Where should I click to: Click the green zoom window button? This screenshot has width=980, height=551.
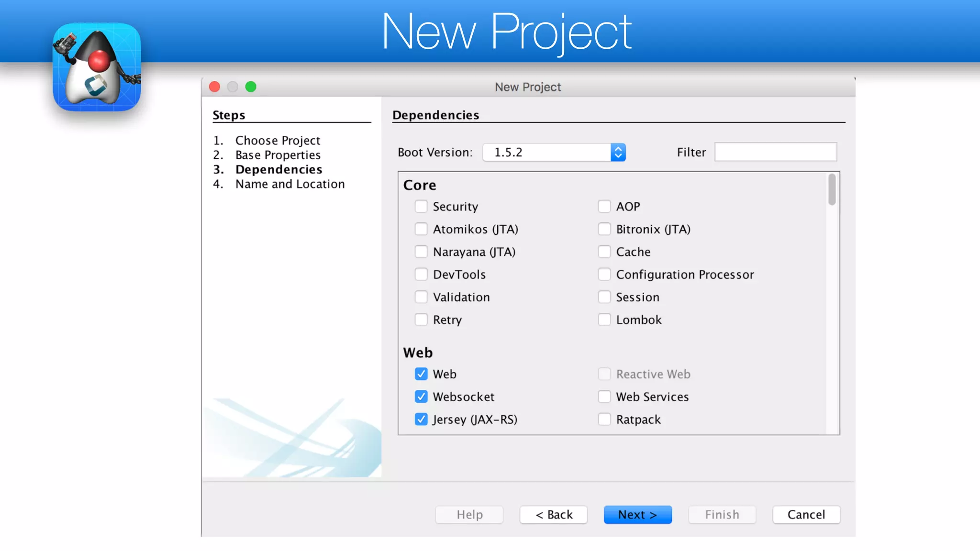(251, 87)
